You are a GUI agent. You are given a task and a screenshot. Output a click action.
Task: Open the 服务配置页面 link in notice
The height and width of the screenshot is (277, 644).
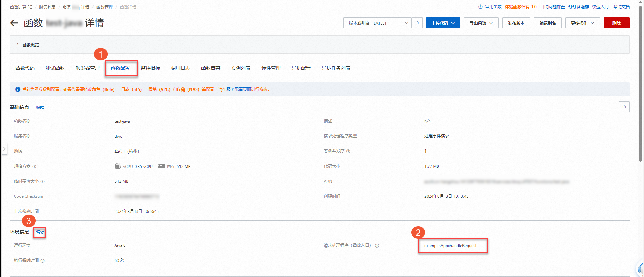click(238, 89)
